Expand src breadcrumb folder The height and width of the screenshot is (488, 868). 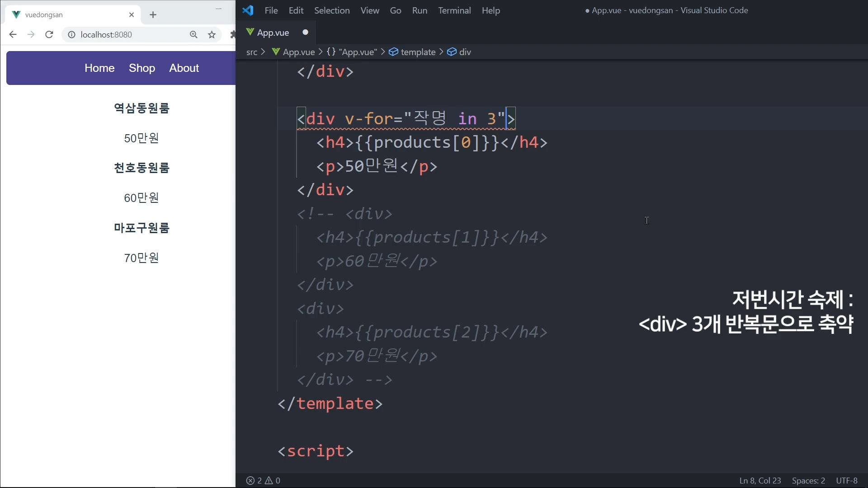click(252, 52)
